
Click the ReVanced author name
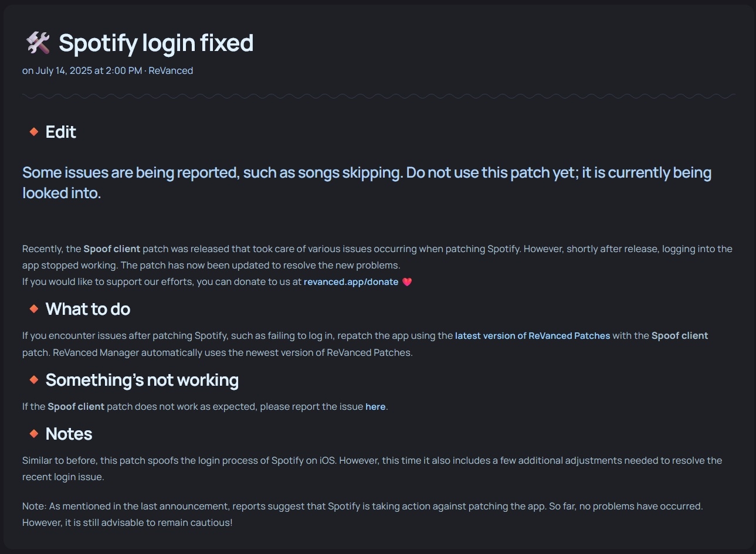tap(171, 71)
